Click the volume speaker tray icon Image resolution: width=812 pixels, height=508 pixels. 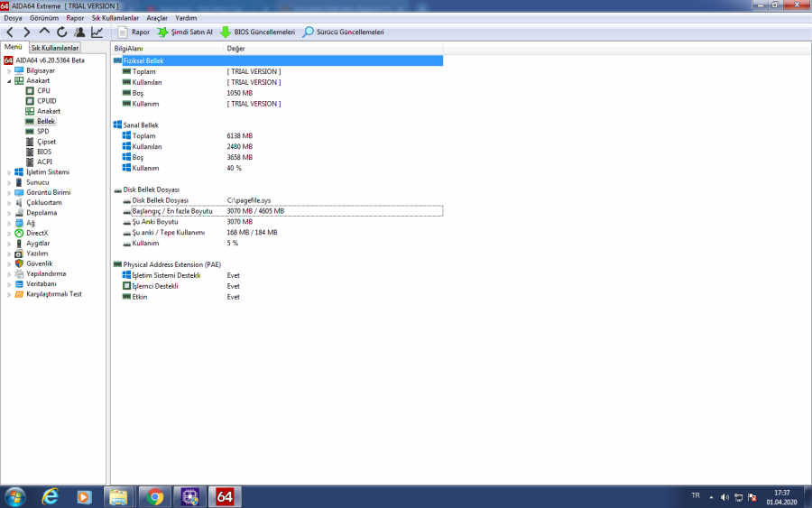tap(724, 498)
